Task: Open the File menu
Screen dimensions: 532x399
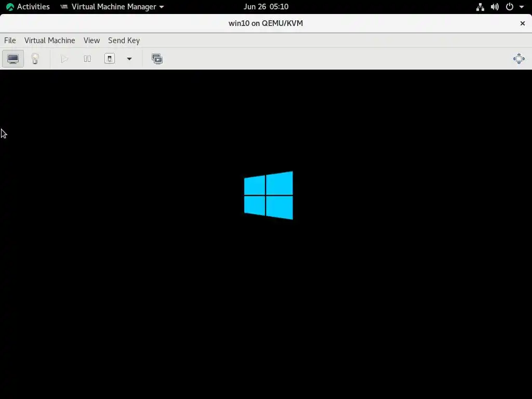Action: click(10, 41)
